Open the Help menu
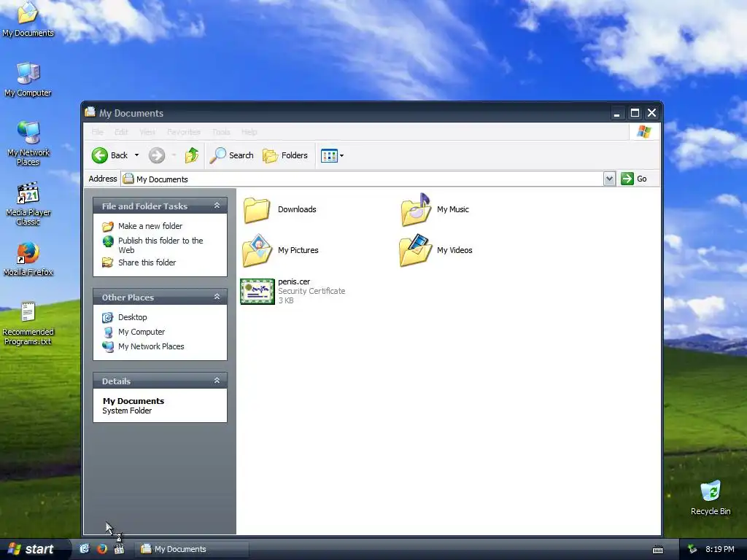Screen dimensions: 747x560 tap(249, 132)
